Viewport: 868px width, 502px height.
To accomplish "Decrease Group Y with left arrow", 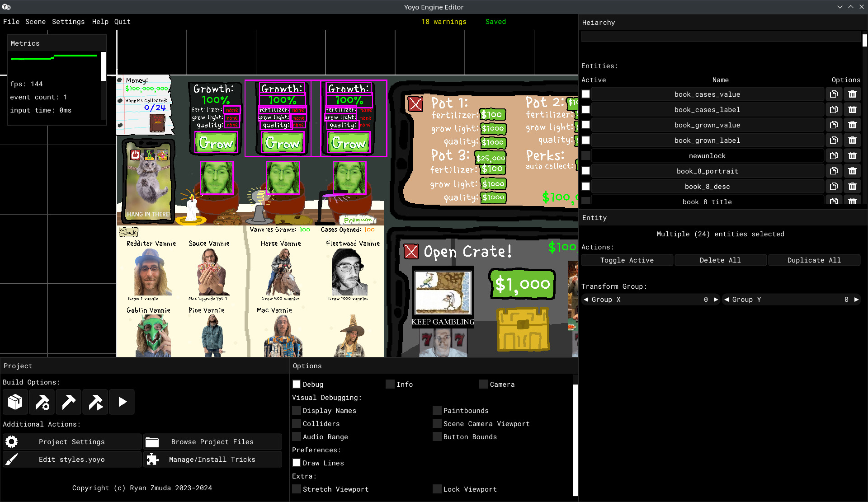I will pyautogui.click(x=726, y=300).
